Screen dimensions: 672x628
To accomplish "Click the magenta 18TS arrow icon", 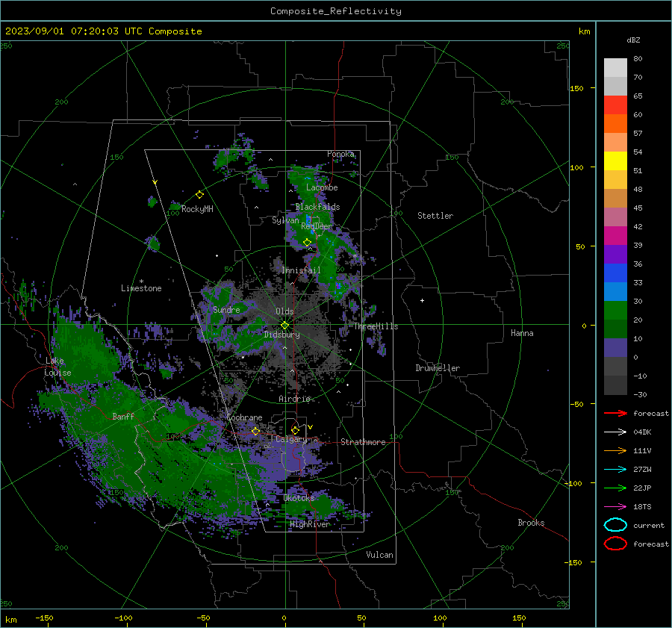I will click(615, 507).
